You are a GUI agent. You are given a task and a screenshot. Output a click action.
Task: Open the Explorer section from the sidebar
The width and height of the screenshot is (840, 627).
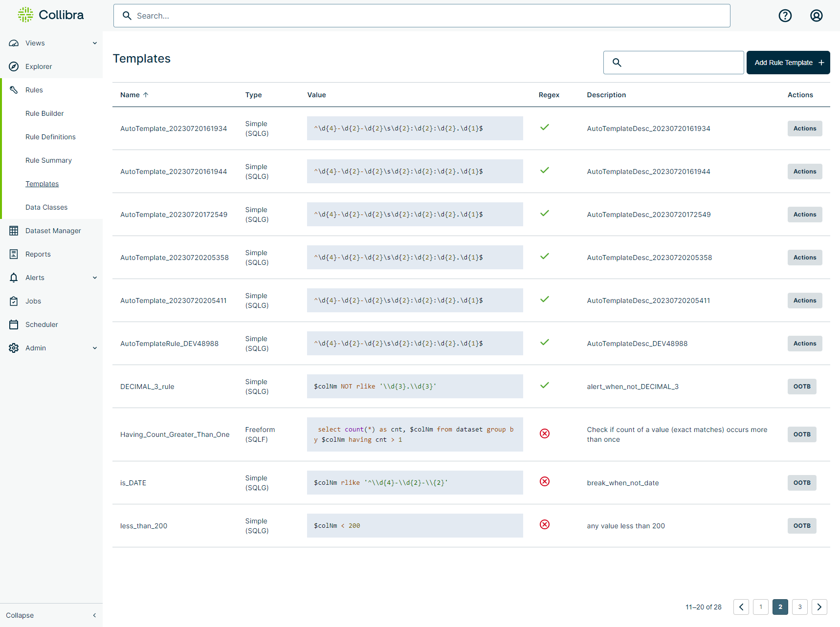38,66
